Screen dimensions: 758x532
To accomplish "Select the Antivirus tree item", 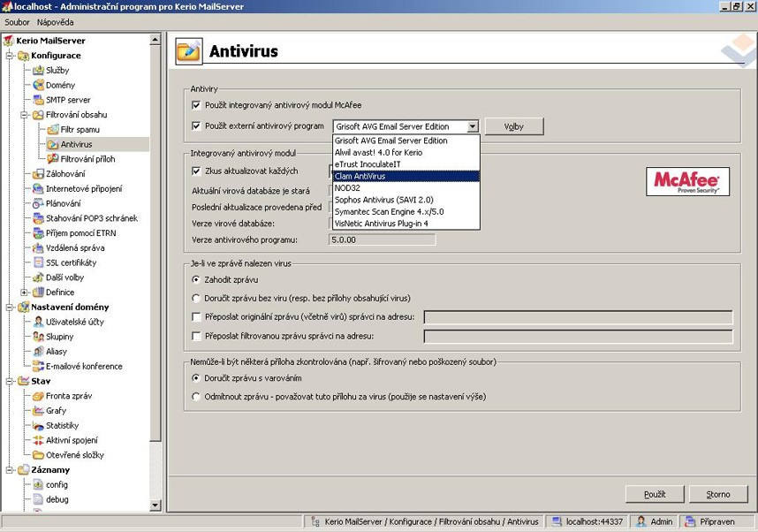I will coord(76,145).
